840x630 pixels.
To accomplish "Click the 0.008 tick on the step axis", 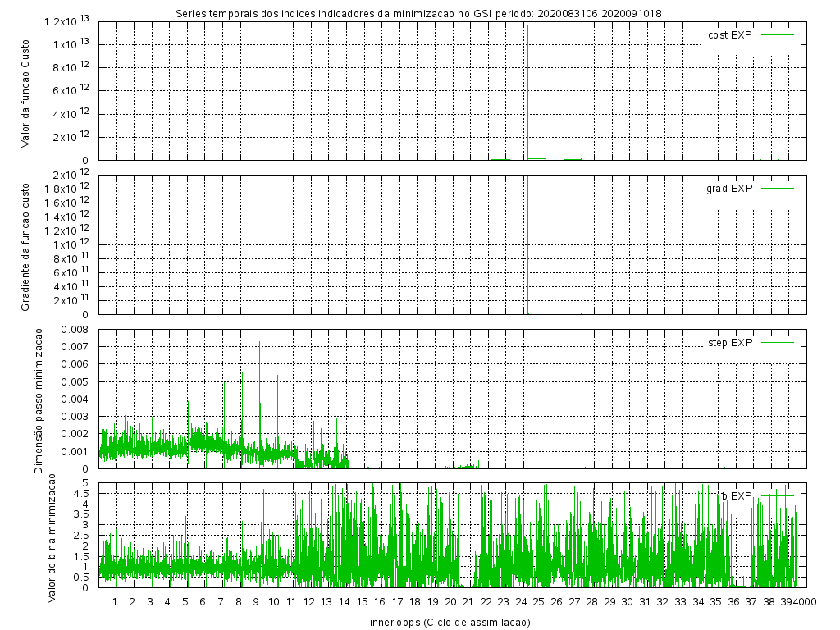I will click(75, 329).
